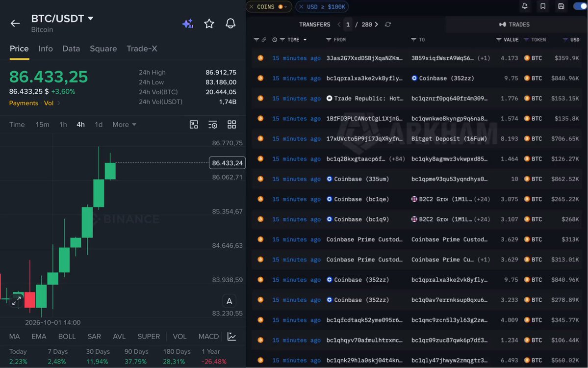
Task: Filter by the VALUE column
Action: [499, 40]
